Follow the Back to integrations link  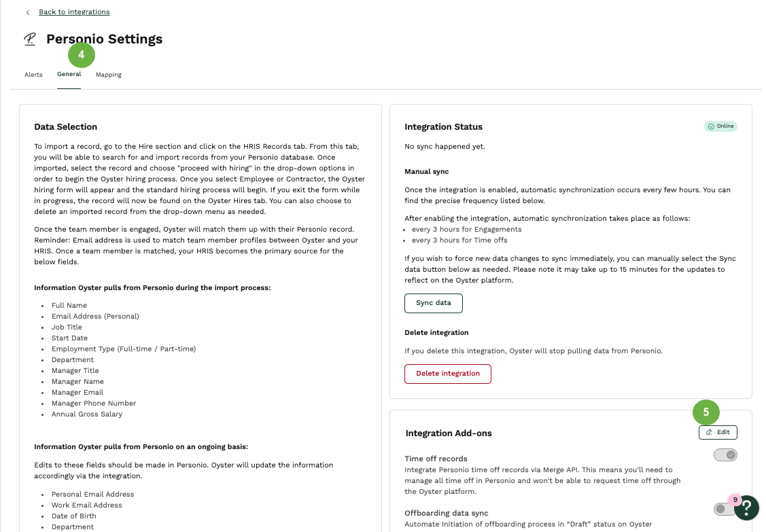(x=74, y=12)
